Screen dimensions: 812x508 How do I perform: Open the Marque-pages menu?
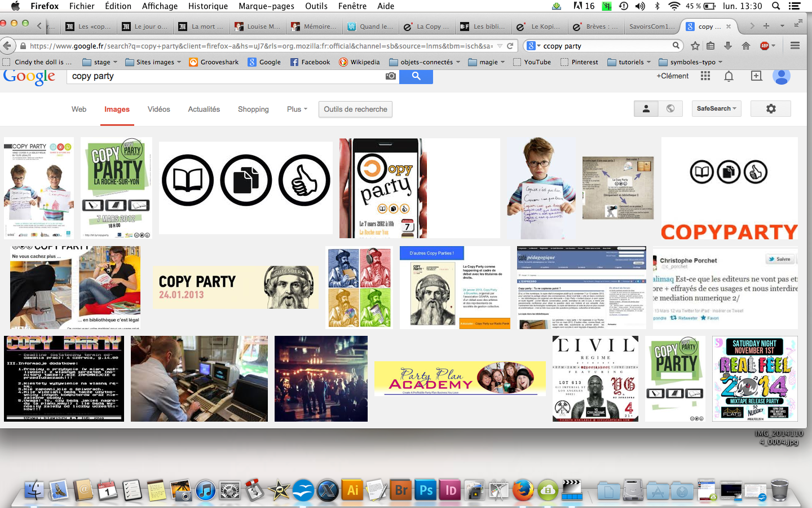[266, 6]
